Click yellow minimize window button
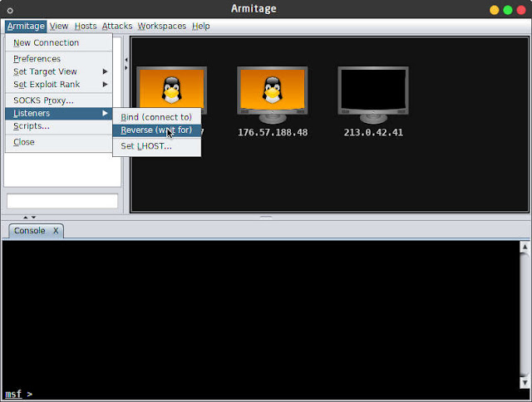Image resolution: width=532 pixels, height=402 pixels. coord(495,10)
